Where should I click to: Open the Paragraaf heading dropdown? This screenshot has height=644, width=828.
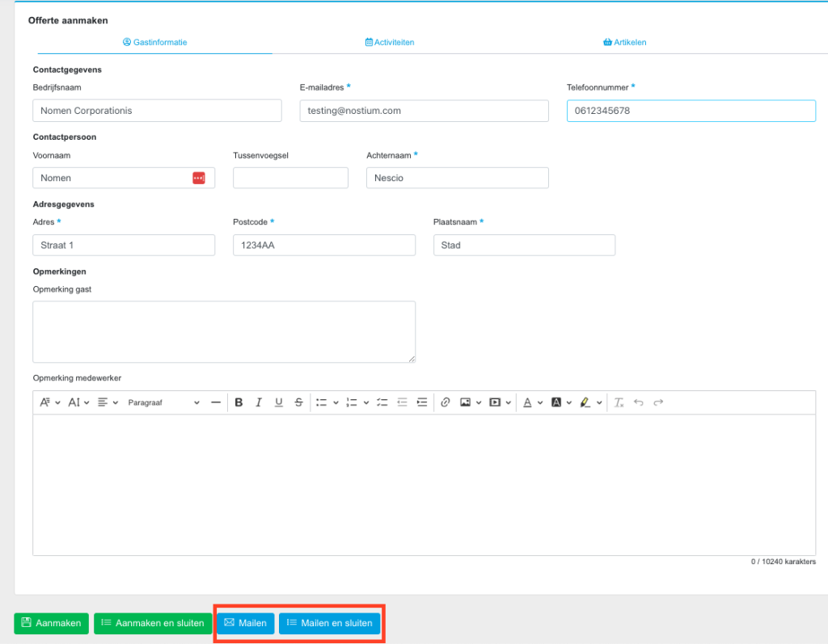click(x=163, y=402)
